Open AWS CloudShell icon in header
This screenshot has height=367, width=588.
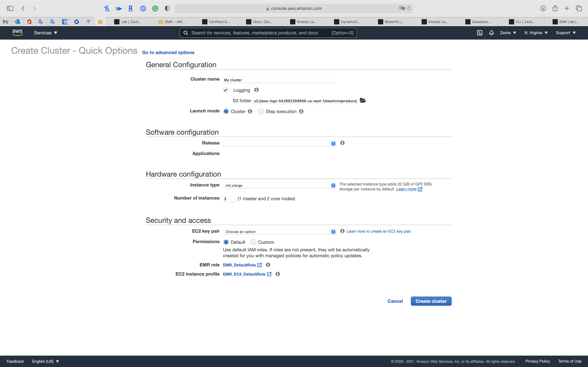(x=479, y=33)
